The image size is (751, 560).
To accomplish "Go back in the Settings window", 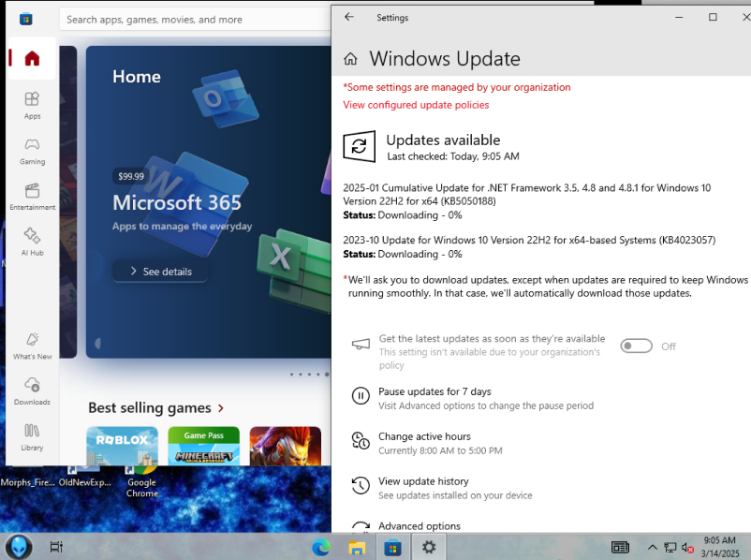I will [x=349, y=17].
